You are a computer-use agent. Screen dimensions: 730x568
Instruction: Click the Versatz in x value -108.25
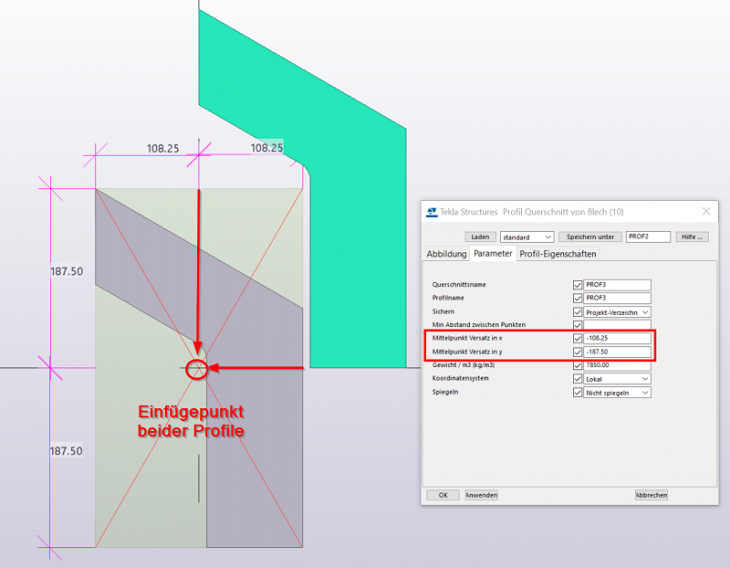click(x=617, y=338)
